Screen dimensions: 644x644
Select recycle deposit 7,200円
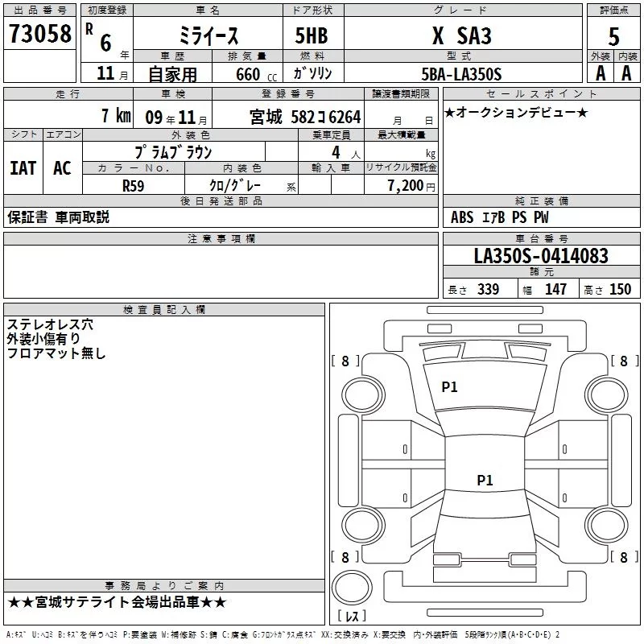[x=411, y=185]
